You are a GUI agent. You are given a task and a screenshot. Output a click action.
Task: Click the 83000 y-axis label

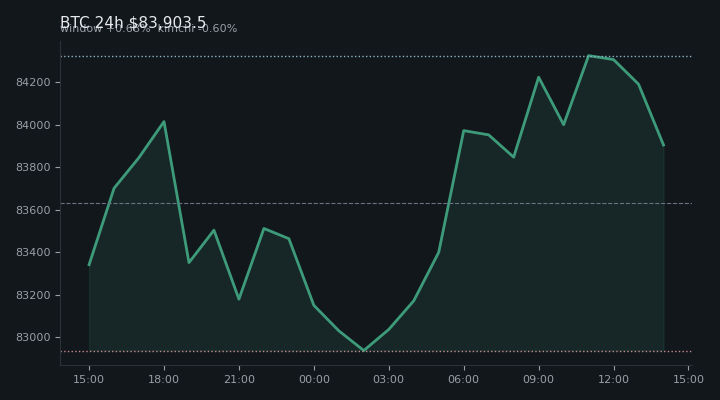pos(33,338)
